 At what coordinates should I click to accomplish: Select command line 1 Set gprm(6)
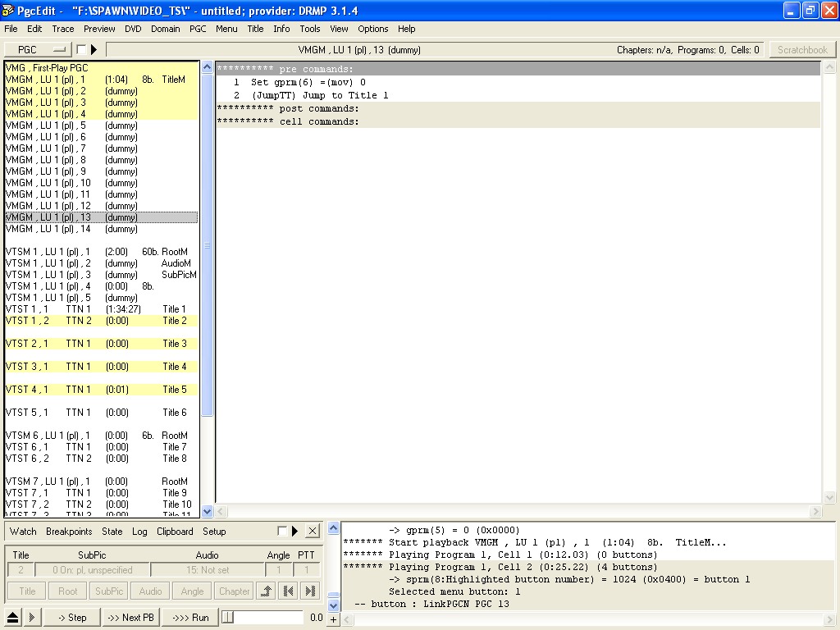click(518, 82)
